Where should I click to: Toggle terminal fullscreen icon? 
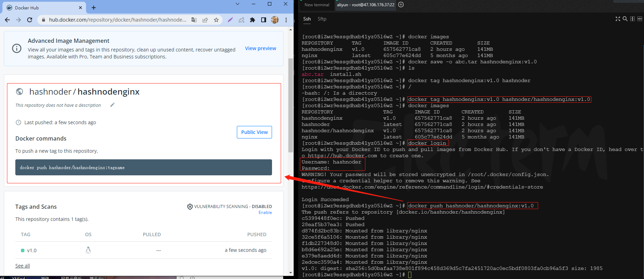click(618, 19)
